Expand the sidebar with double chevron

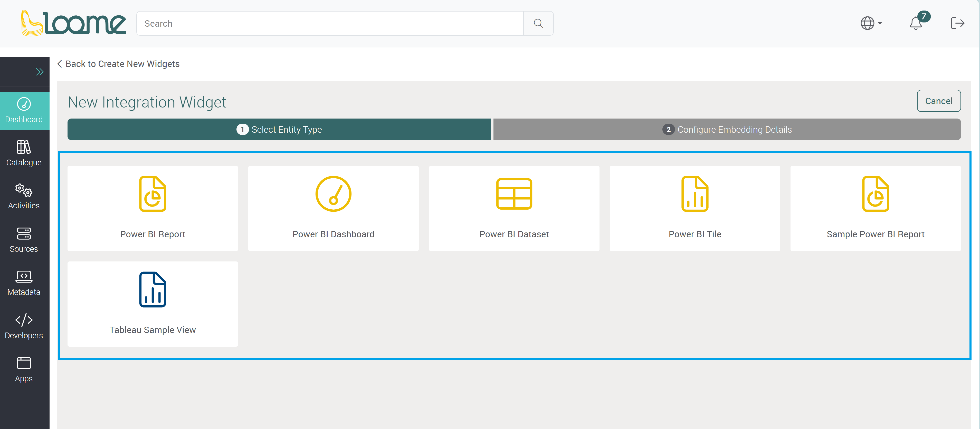40,72
